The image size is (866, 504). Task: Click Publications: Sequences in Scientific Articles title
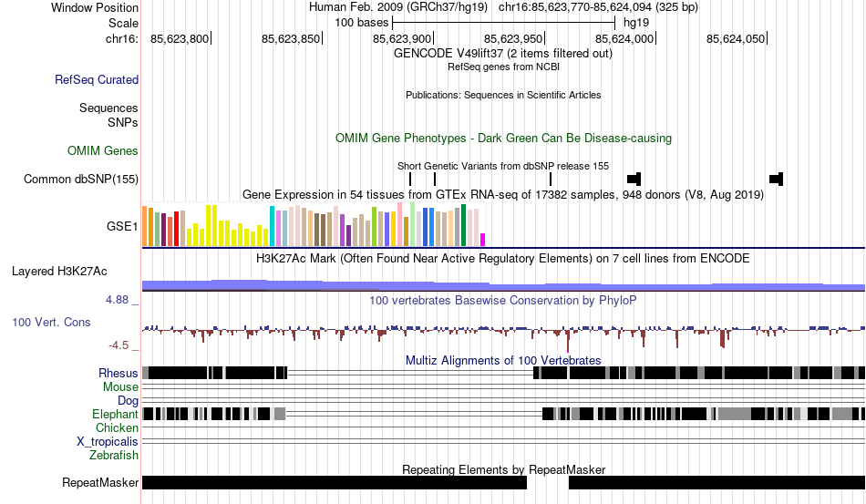(x=503, y=95)
